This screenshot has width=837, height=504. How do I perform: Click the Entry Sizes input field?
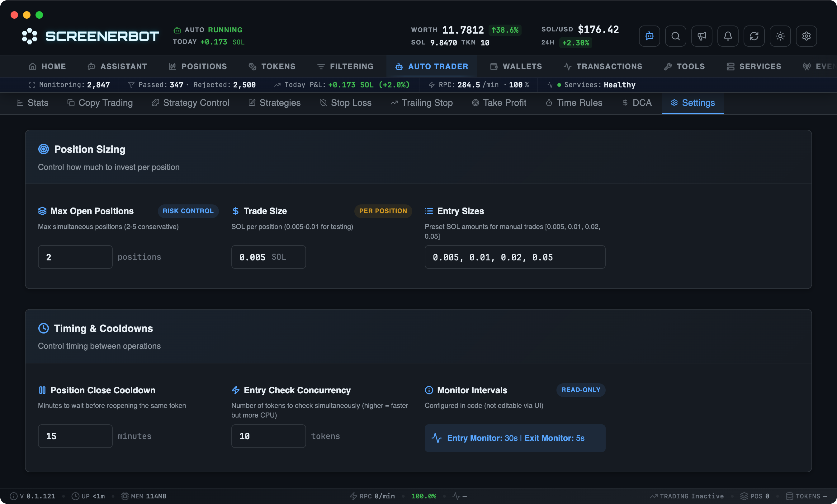click(515, 257)
